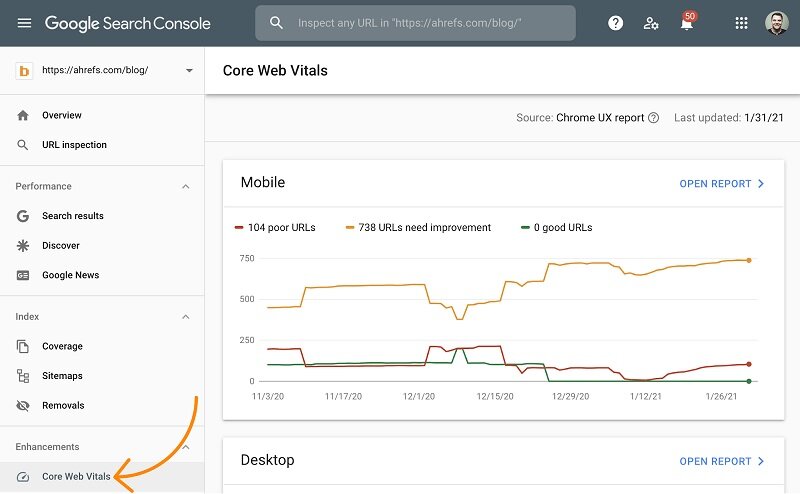Select the https://ahrefs.com/blog/ property name
Viewport: 800px width, 494px height.
point(95,70)
